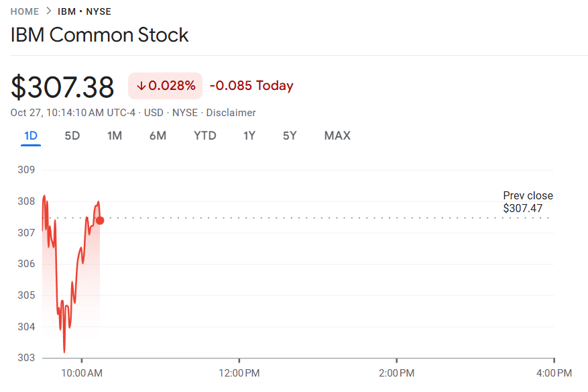
Task: Switch to the YTD chart view
Action: [x=204, y=136]
